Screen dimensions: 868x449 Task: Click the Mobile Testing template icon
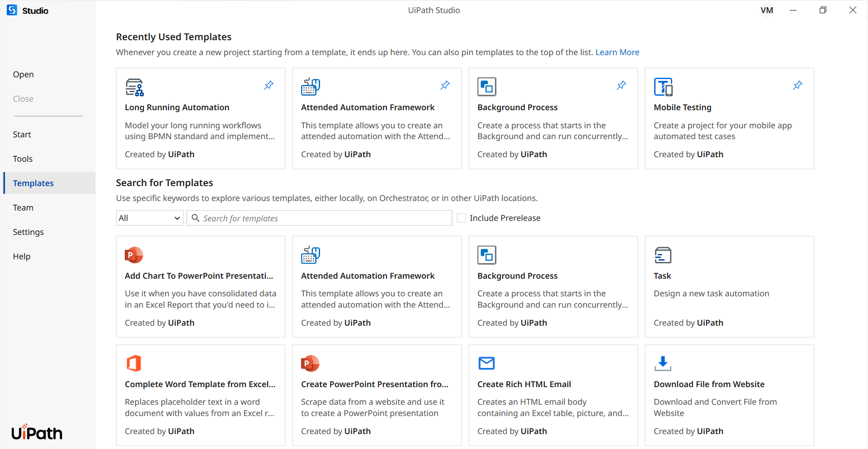(x=663, y=87)
